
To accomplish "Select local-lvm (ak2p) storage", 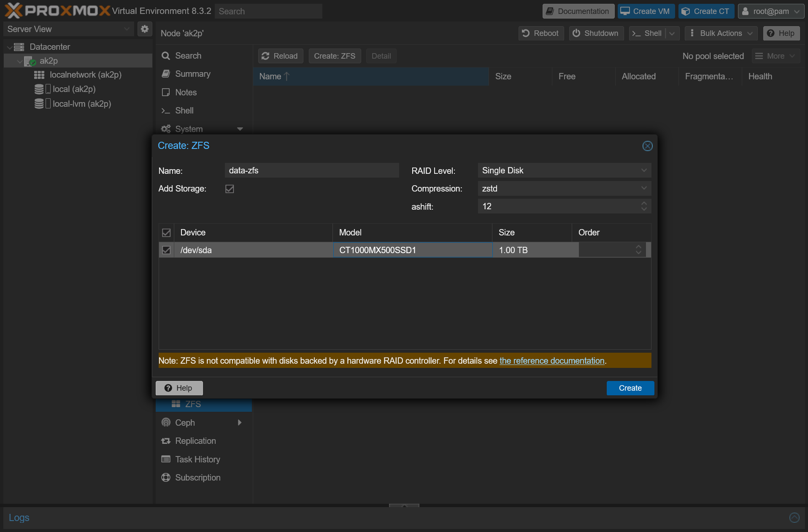I will click(81, 104).
